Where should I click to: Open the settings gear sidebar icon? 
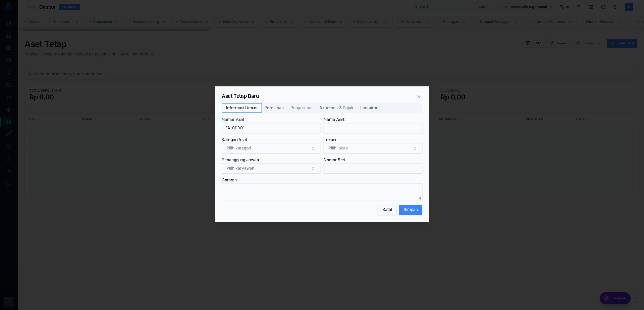coord(9,147)
